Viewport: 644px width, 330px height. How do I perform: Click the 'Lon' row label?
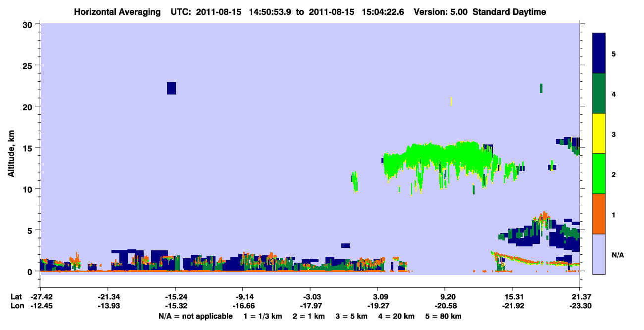point(17,306)
